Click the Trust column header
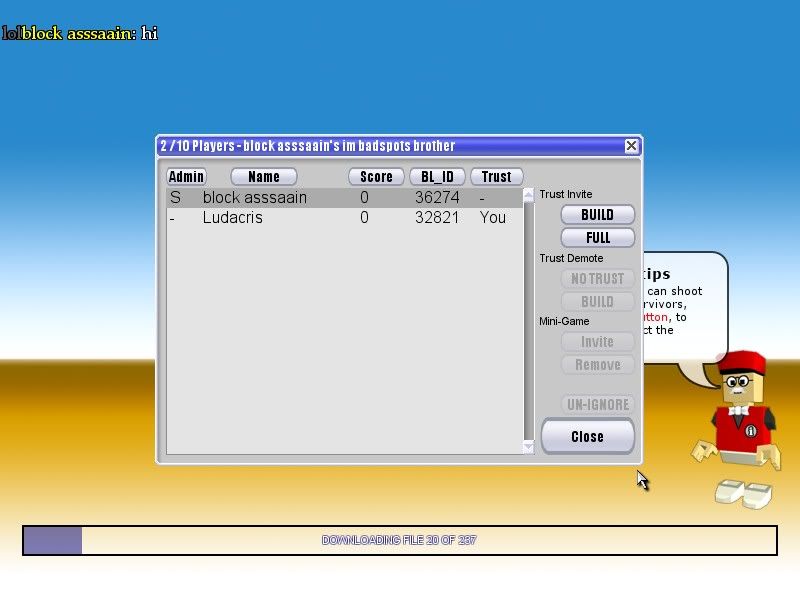The width and height of the screenshot is (800, 600). [496, 177]
